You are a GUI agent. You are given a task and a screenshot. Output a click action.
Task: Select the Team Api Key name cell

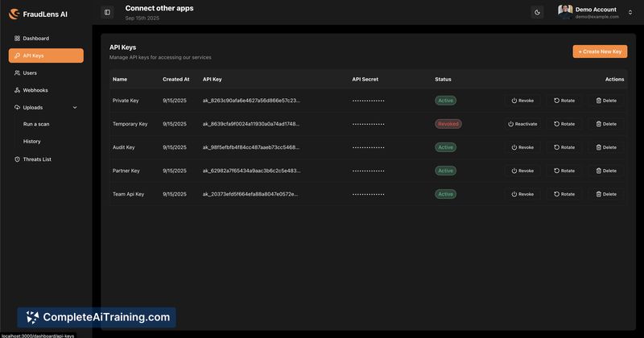pos(128,194)
